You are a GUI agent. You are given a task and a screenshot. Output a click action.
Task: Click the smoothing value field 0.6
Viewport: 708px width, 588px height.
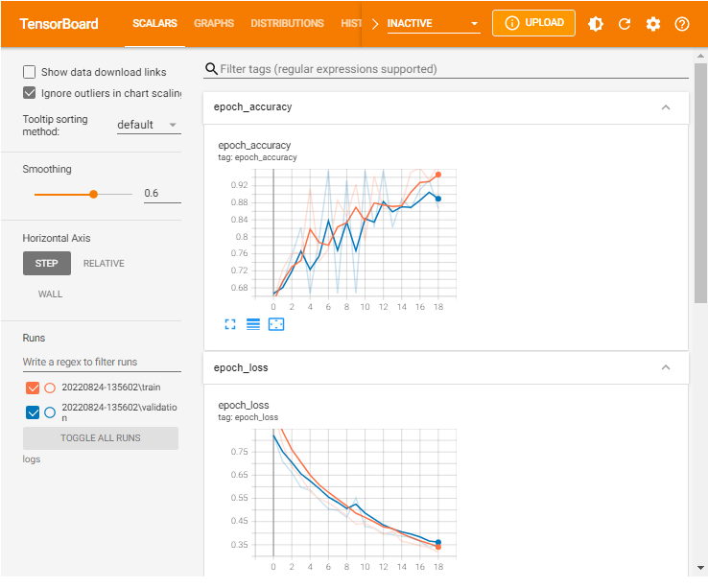point(162,194)
